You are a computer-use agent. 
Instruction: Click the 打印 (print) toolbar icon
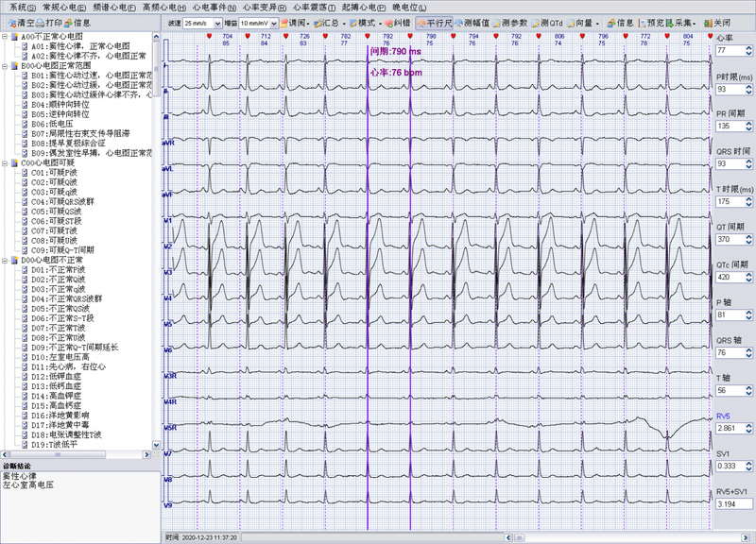pos(49,23)
